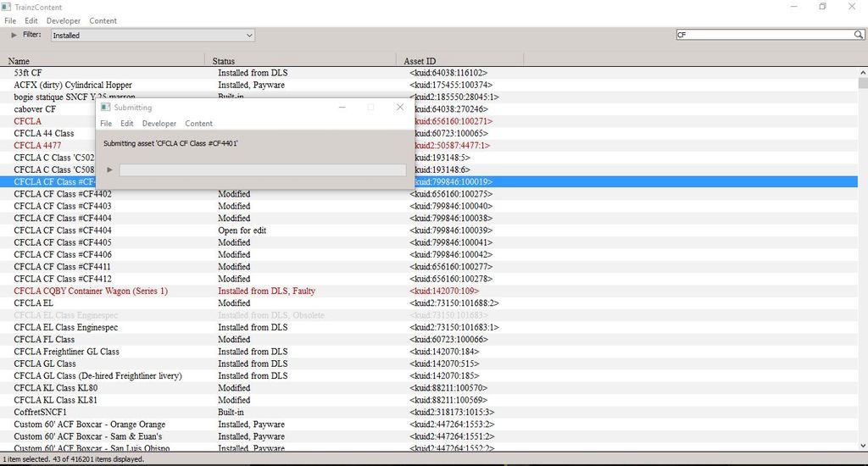Screen dimensions: 868x466
Task: Click the scrollbar down arrow
Action: [863, 446]
